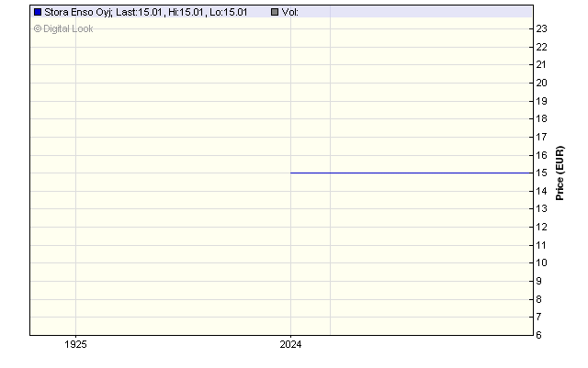Screen dimensions: 588x368
Task: Click the 23 y-axis value
Action: click(541, 28)
